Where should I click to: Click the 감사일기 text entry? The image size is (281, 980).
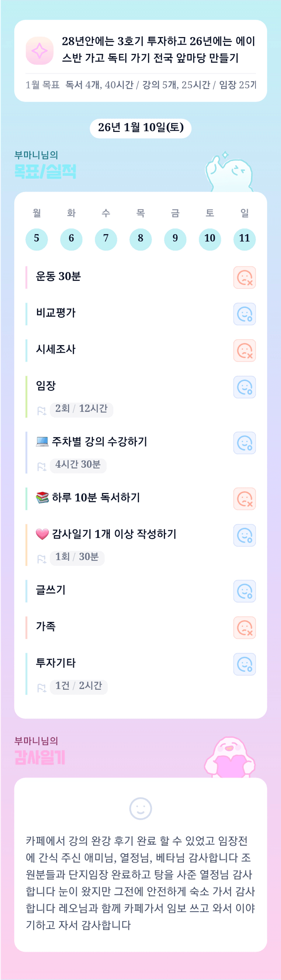[141, 882]
